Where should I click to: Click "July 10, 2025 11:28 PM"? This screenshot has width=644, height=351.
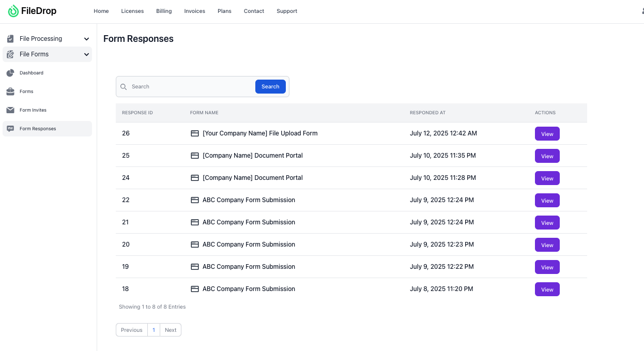(443, 178)
